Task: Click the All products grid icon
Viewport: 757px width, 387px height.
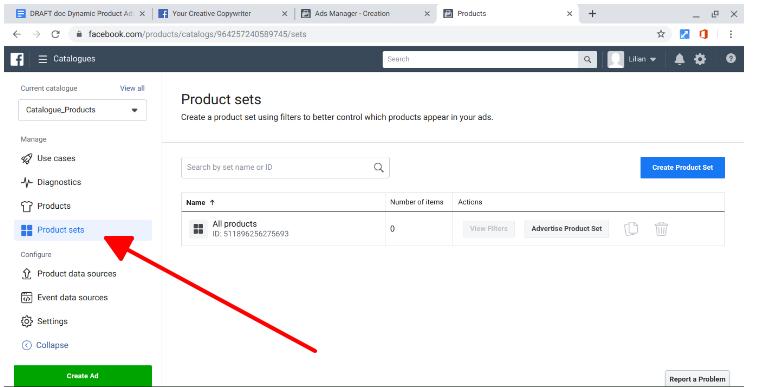Action: pos(198,229)
